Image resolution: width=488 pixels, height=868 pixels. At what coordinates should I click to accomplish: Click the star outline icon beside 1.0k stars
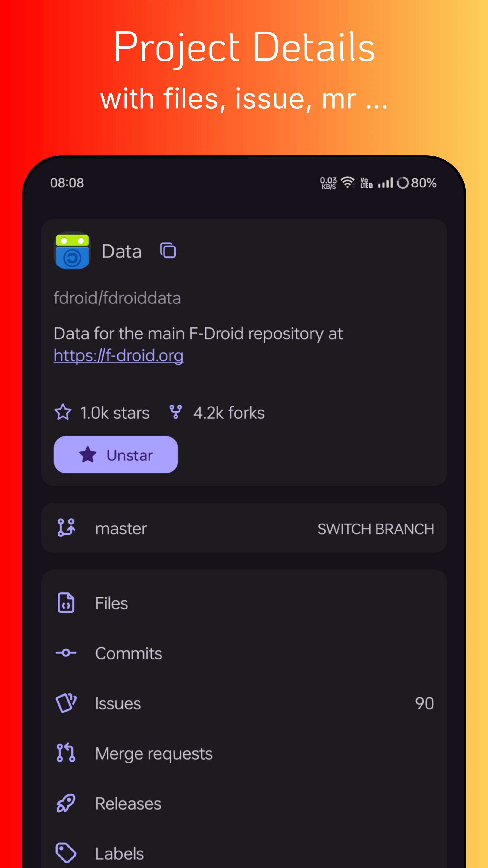tap(63, 412)
